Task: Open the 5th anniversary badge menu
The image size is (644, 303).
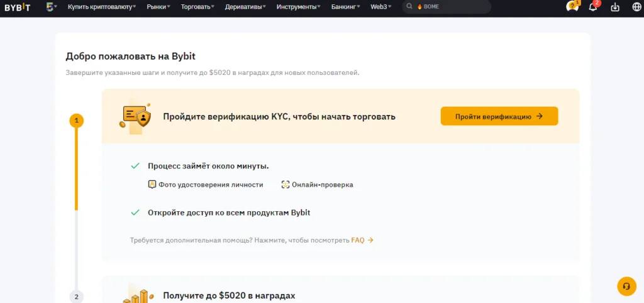Action: (x=52, y=7)
